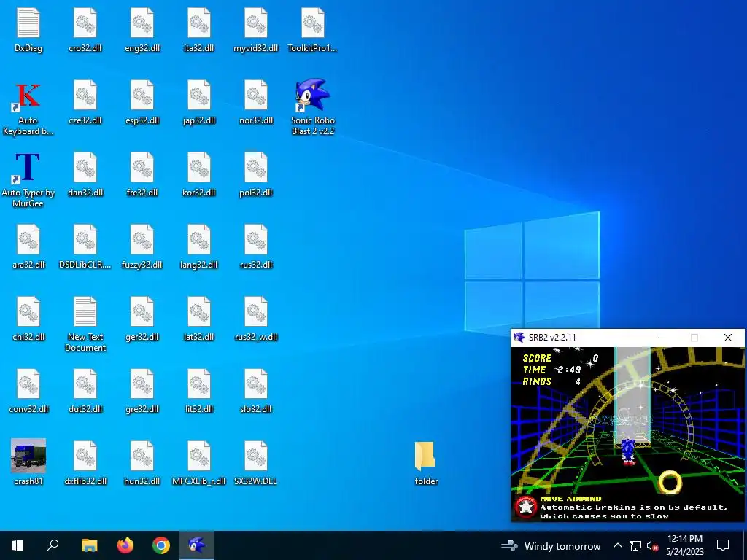Open the Windows Start menu

(18, 545)
